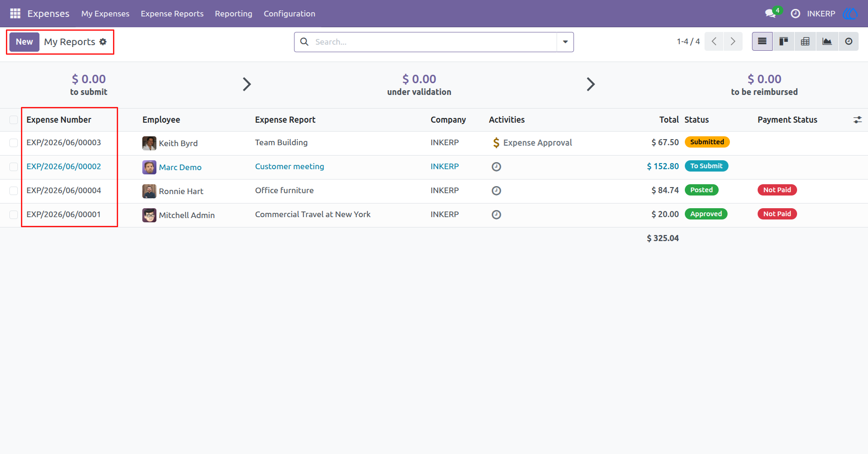This screenshot has height=454, width=868.
Task: Click the Submitted status badge
Action: 707,142
